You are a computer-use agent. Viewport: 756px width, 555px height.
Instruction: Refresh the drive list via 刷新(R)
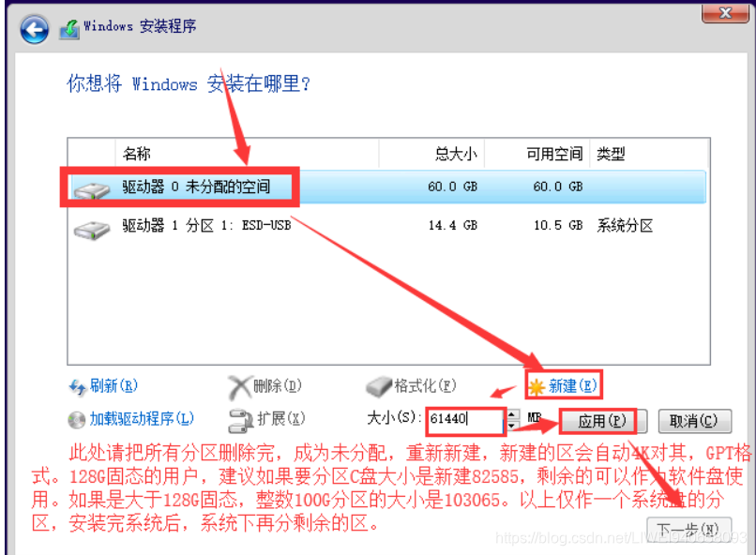point(113,385)
